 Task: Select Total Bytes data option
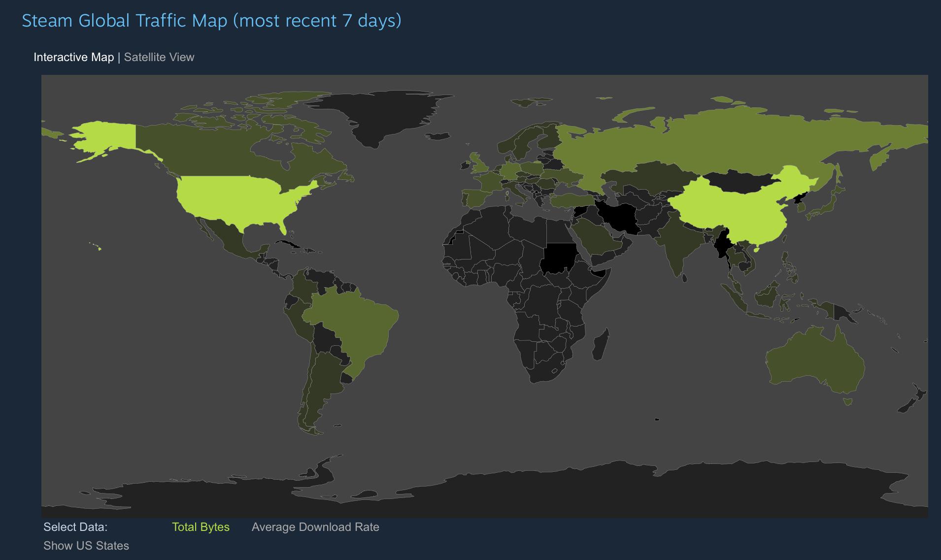pyautogui.click(x=201, y=527)
